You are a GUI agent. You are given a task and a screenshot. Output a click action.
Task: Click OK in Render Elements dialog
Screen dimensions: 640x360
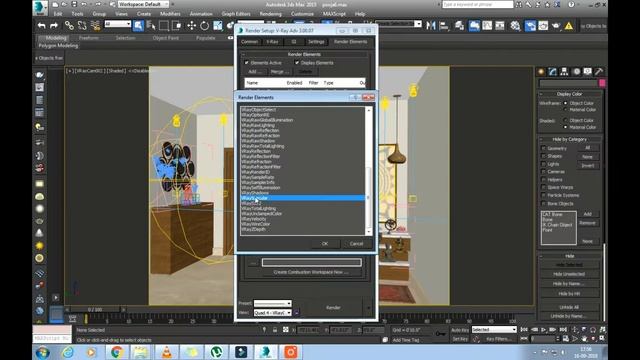pyautogui.click(x=325, y=244)
